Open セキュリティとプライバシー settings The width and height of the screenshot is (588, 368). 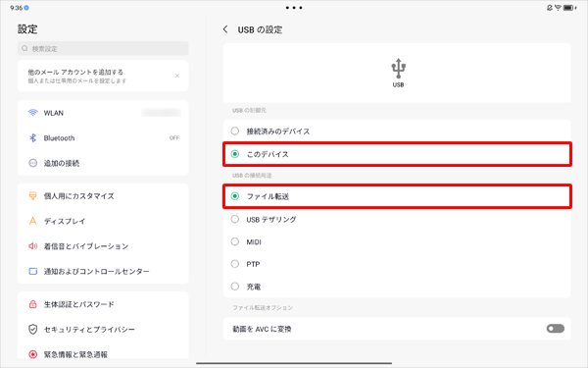(x=103, y=329)
